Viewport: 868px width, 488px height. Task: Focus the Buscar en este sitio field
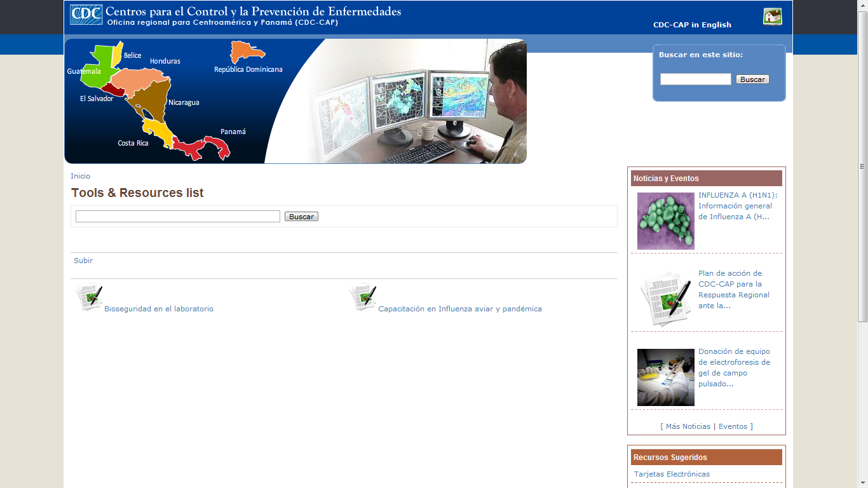coord(696,79)
